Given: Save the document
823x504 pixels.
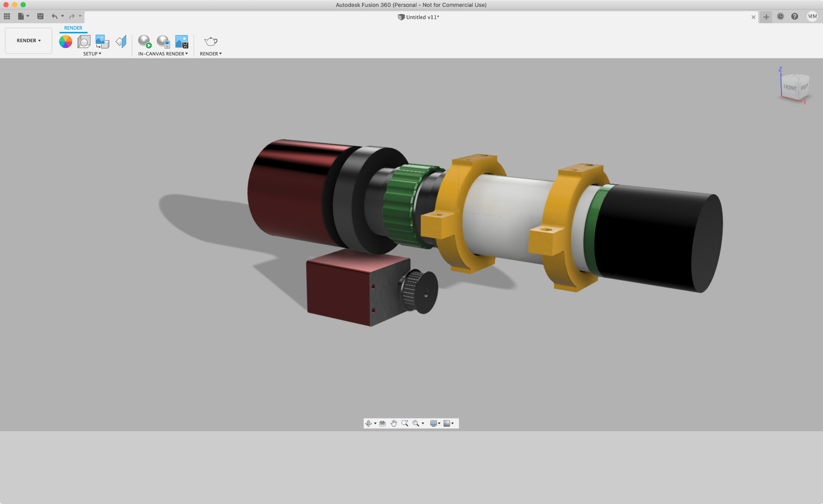Looking at the screenshot, I should coord(40,16).
